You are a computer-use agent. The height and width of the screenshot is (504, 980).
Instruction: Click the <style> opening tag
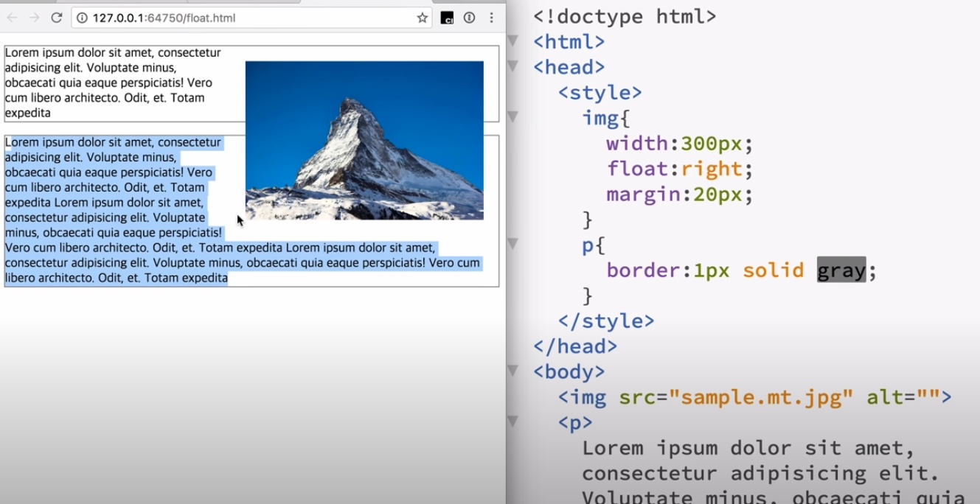coord(600,92)
